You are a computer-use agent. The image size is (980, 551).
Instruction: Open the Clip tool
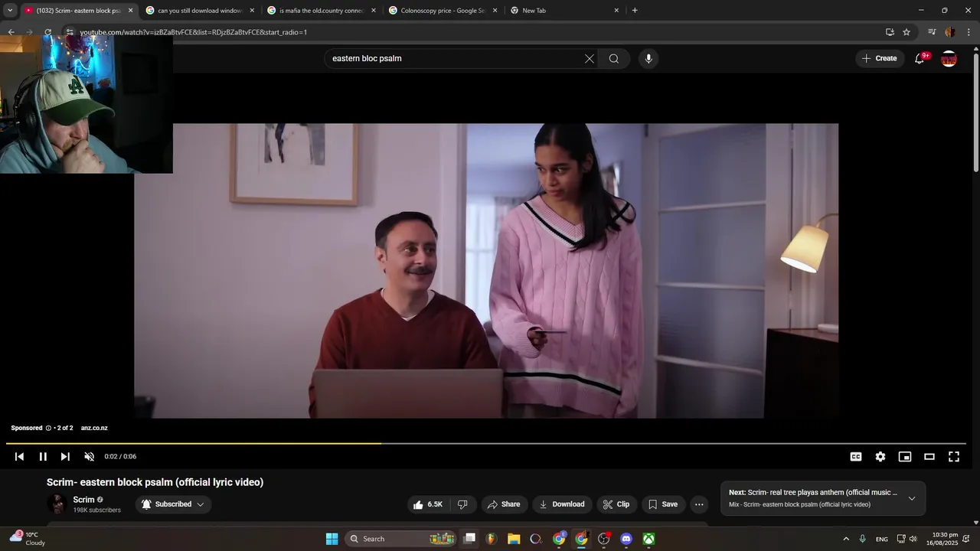616,504
